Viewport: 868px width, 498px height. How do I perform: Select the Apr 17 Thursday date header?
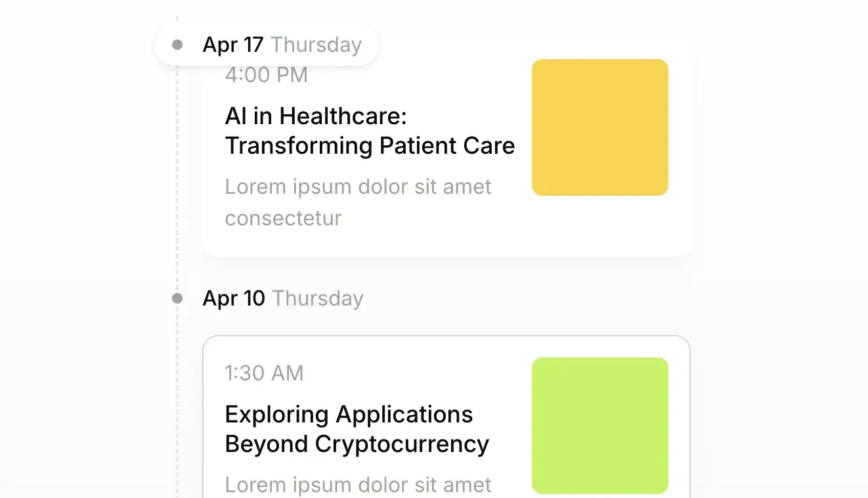(265, 44)
